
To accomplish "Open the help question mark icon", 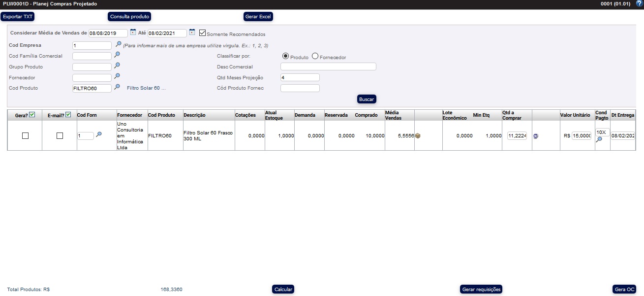I will [639, 3].
